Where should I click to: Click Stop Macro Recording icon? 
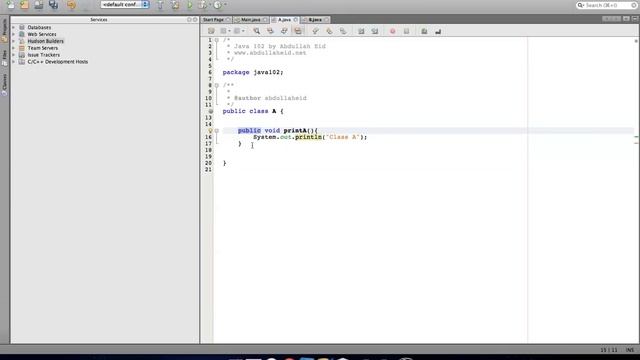click(x=406, y=31)
